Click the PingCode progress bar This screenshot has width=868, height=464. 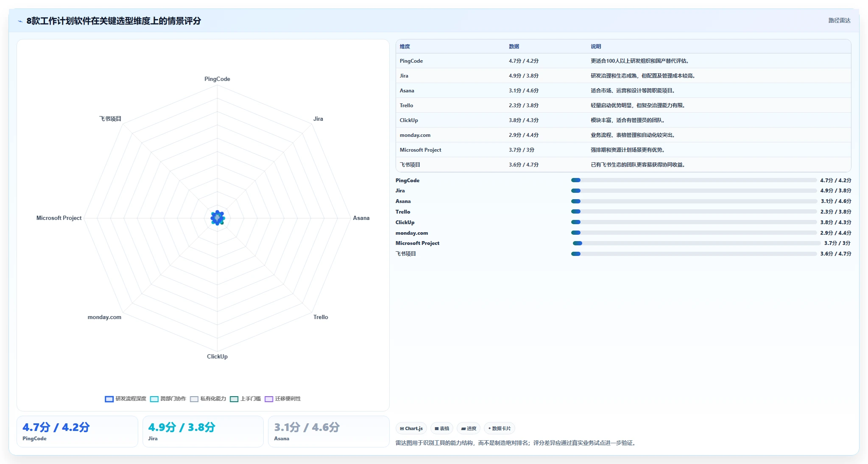tap(694, 180)
